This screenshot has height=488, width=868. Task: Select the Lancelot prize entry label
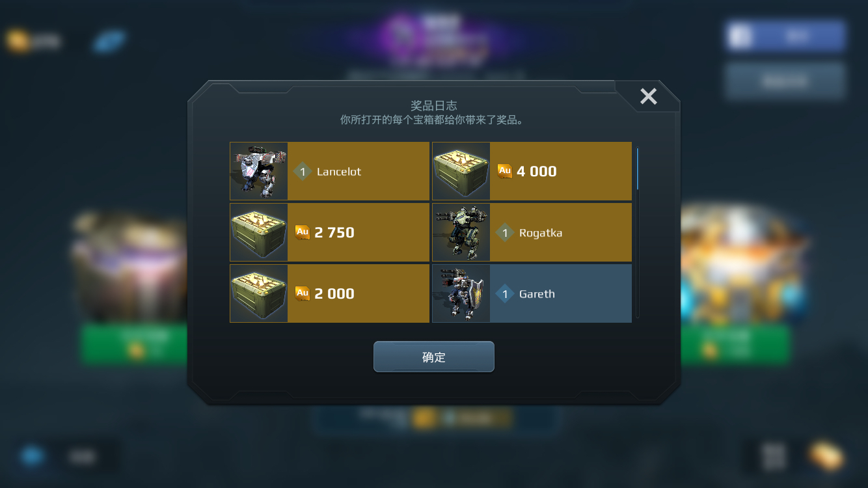click(x=339, y=172)
